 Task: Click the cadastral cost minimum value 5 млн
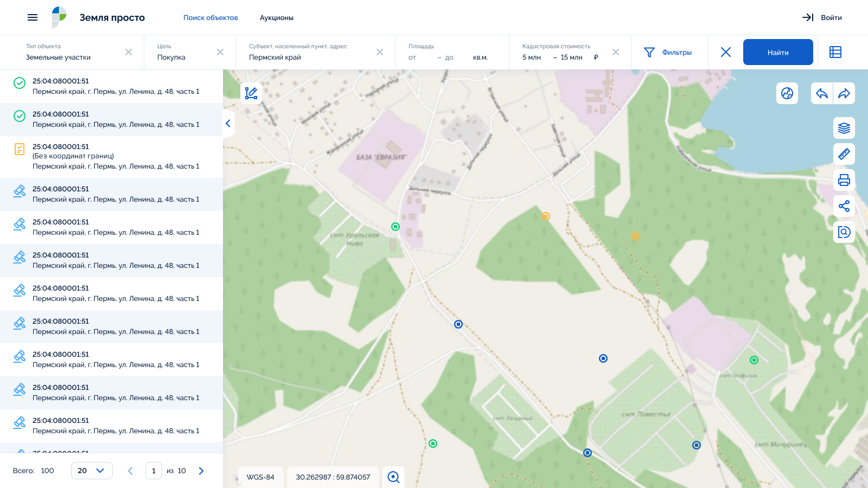pos(532,57)
